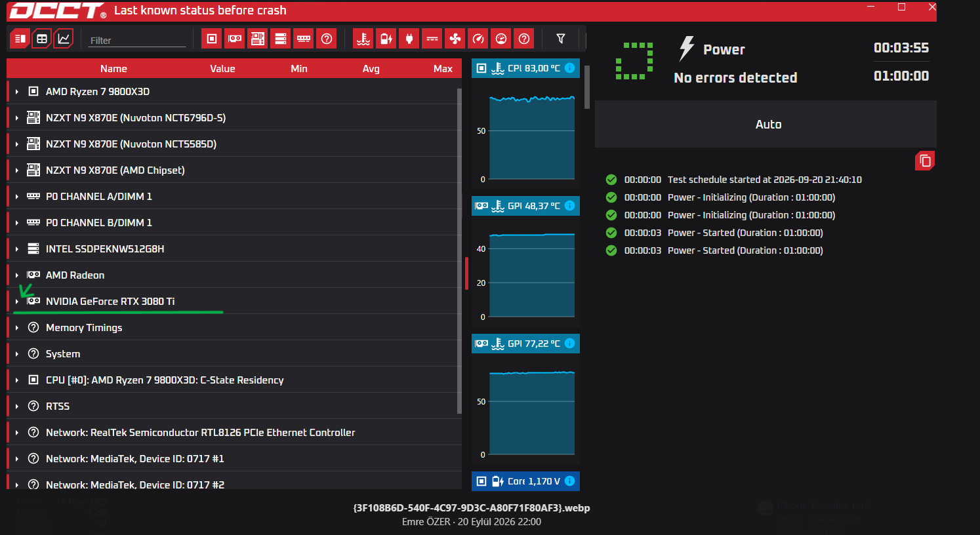Switch to the graph view mode icon
This screenshot has height=535, width=980.
[x=64, y=39]
